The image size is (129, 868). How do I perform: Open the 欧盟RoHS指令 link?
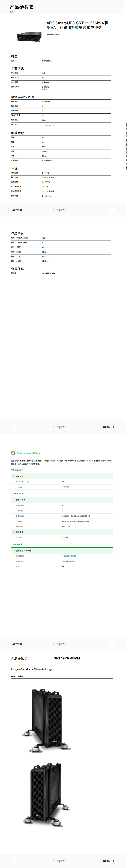pos(20,516)
